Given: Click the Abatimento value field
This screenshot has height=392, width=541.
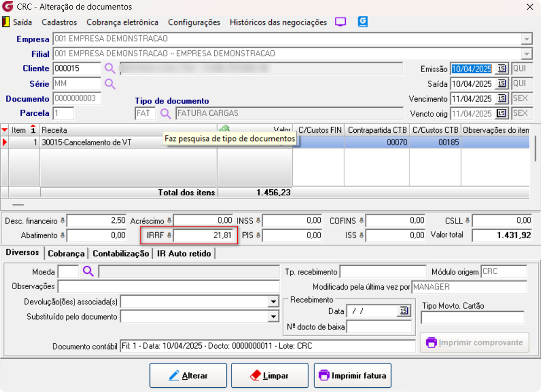Looking at the screenshot, I should tap(97, 235).
